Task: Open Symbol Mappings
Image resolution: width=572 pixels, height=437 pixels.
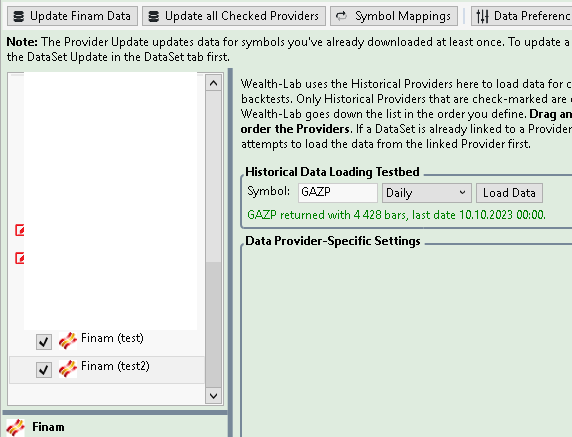Action: click(394, 16)
